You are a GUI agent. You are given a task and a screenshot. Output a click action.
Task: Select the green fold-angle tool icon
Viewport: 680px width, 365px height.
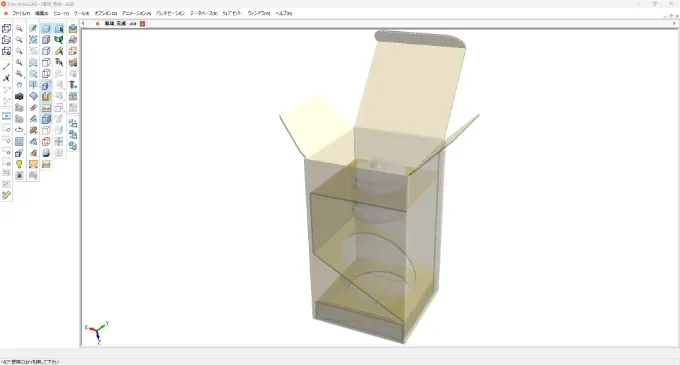59,40
